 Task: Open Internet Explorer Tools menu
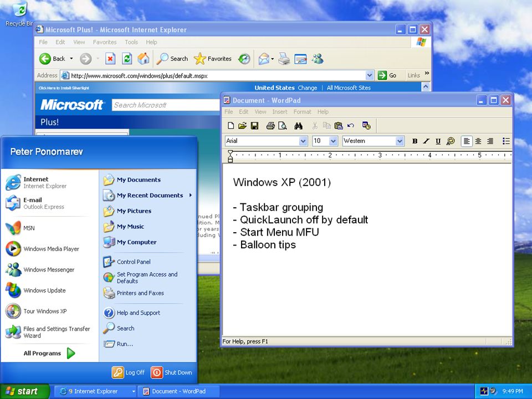click(131, 42)
